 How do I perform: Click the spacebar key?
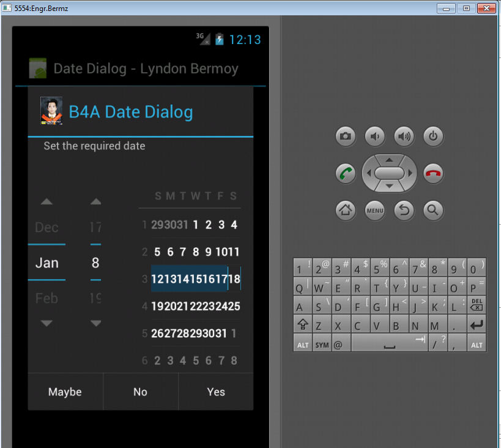coord(390,343)
